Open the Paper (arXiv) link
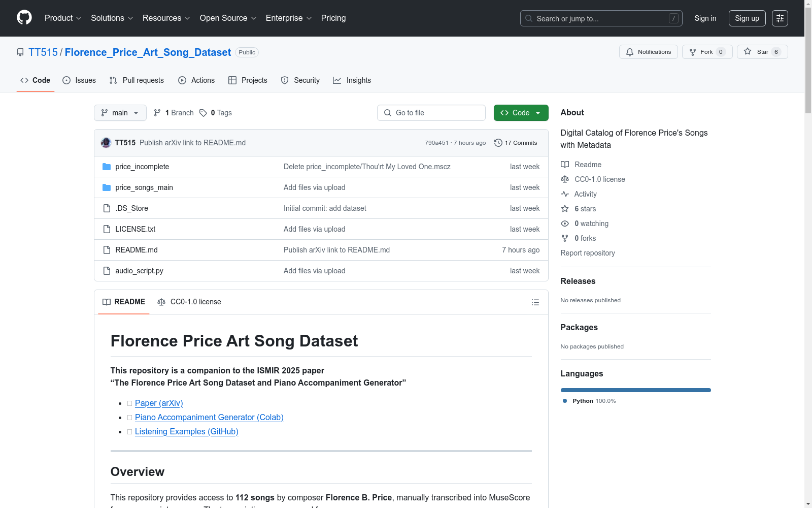The width and height of the screenshot is (812, 508). click(159, 403)
